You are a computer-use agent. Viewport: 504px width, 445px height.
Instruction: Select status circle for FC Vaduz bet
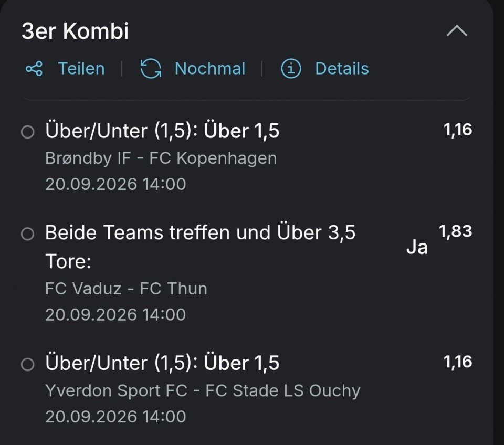coord(28,234)
